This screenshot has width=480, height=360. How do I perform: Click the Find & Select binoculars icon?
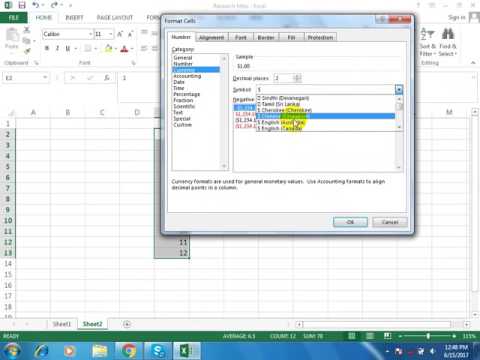448,34
